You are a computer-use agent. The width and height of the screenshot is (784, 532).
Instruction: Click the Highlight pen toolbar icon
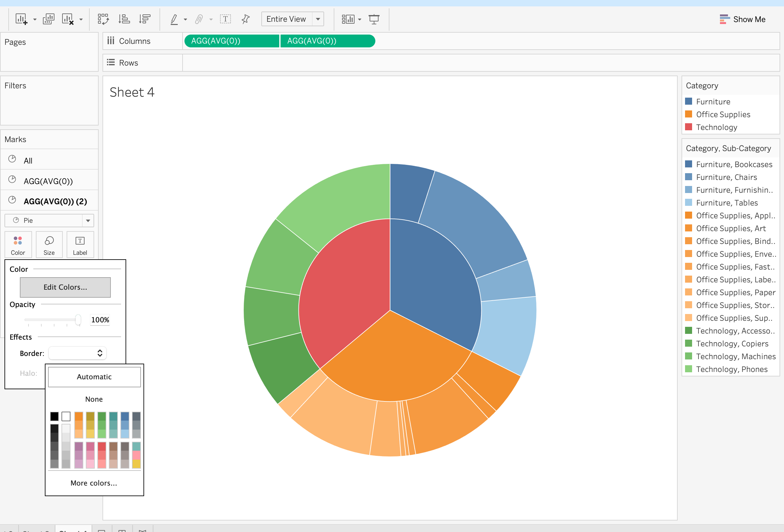tap(174, 19)
